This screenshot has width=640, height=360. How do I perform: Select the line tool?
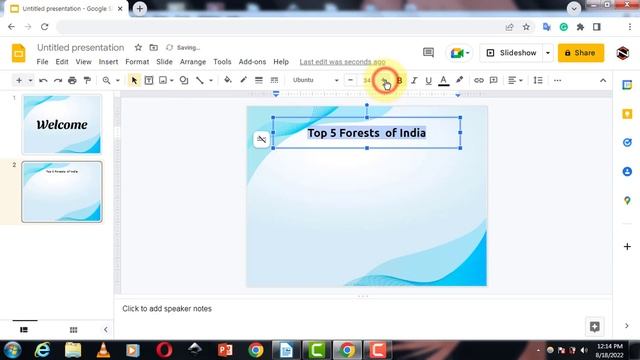200,80
